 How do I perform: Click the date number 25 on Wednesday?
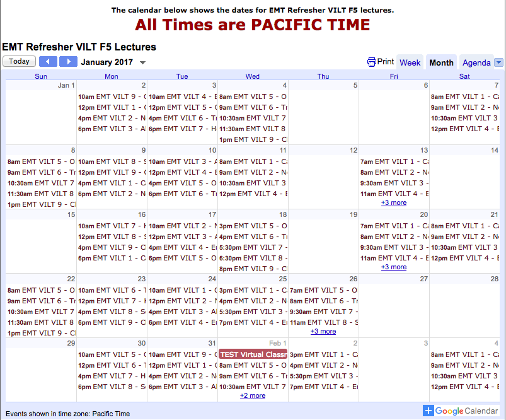(283, 279)
